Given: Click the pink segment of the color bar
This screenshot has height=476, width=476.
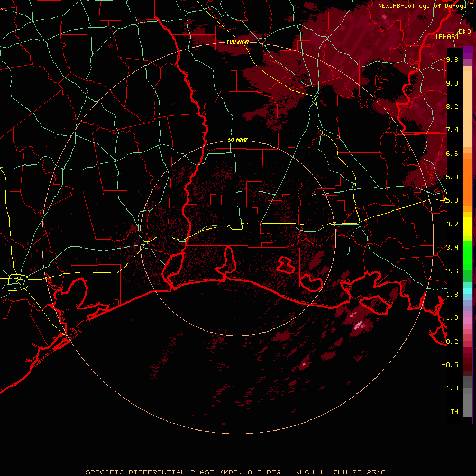Looking at the screenshot, I should pyautogui.click(x=467, y=320).
